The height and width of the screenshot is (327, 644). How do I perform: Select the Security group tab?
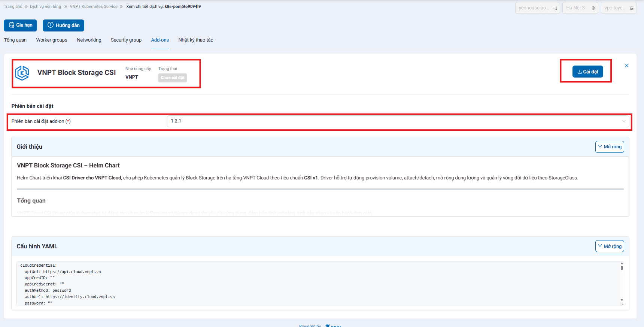pyautogui.click(x=126, y=40)
